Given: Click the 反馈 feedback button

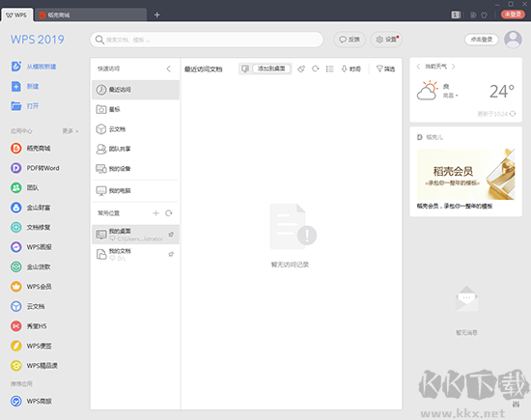Looking at the screenshot, I should 349,40.
